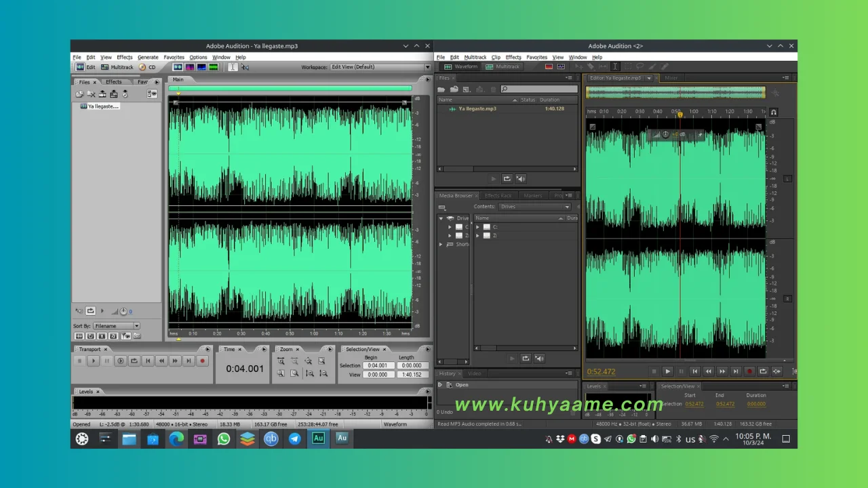Open Telegram from the taskbar
This screenshot has height=488, width=868.
click(294, 439)
